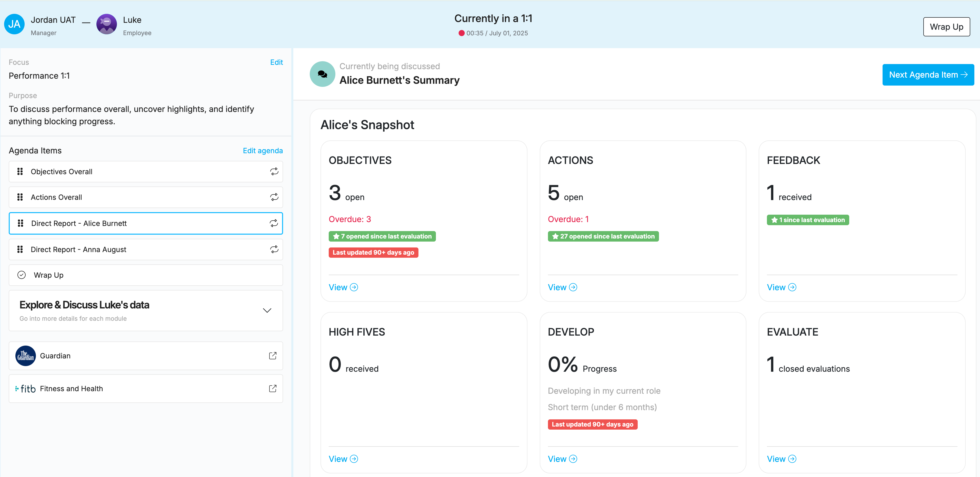980x477 pixels.
Task: Open Fitness and Health external link icon
Action: [x=272, y=388]
